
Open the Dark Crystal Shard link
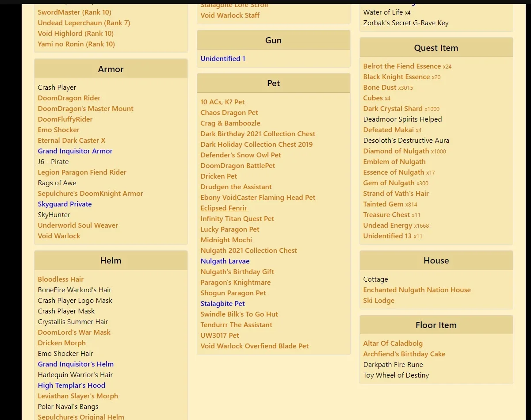(393, 109)
